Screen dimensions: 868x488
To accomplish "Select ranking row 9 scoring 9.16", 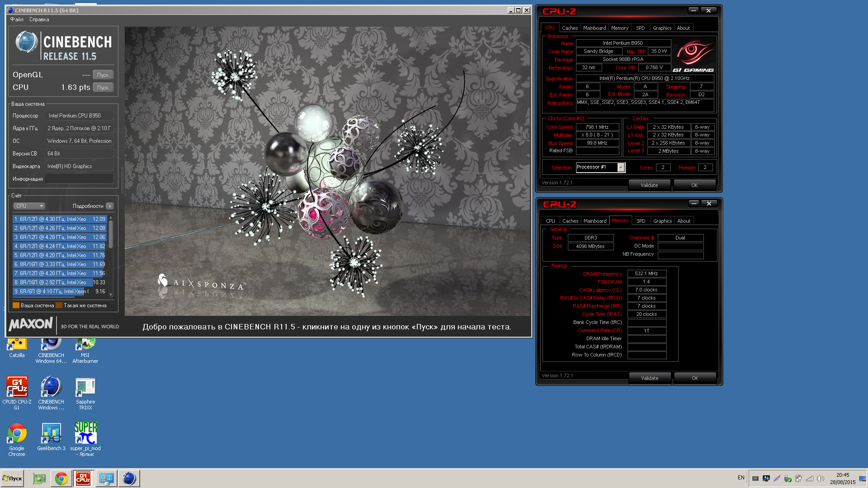I will click(60, 291).
